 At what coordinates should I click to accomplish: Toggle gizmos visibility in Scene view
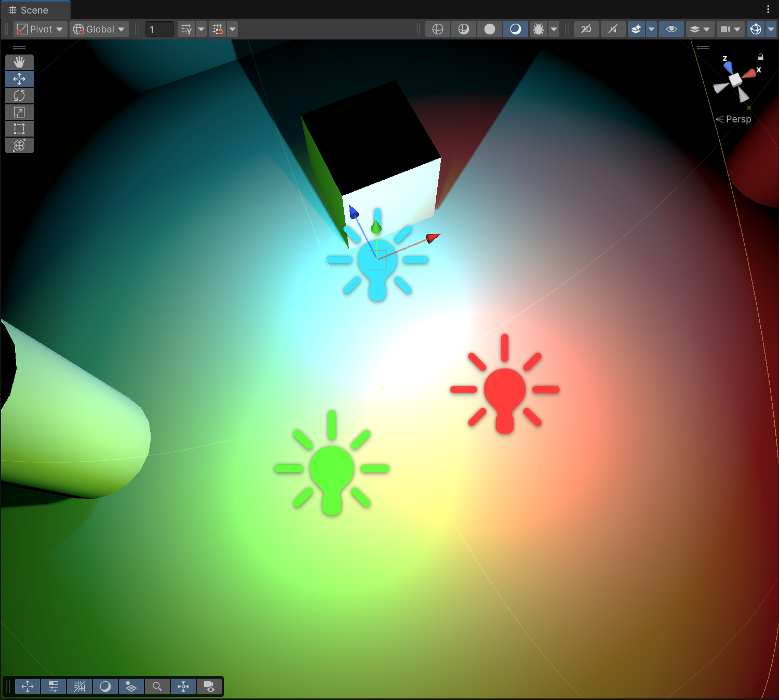pos(756,29)
